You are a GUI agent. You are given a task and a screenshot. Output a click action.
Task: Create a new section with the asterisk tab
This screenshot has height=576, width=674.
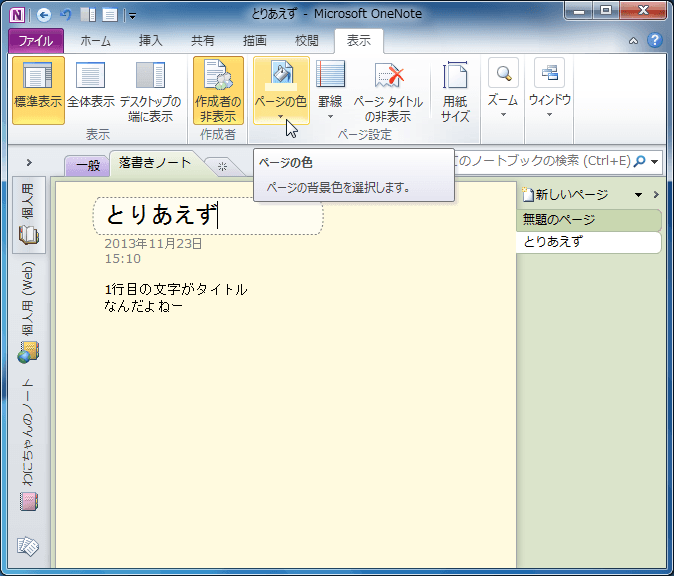point(222,167)
